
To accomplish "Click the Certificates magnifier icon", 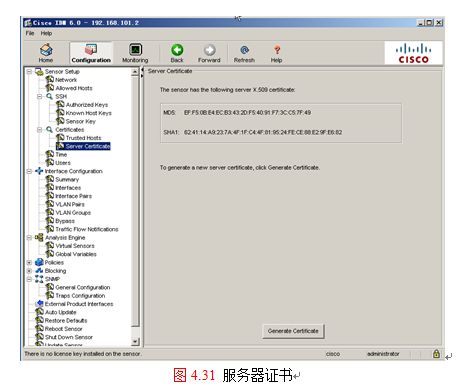I will click(49, 129).
